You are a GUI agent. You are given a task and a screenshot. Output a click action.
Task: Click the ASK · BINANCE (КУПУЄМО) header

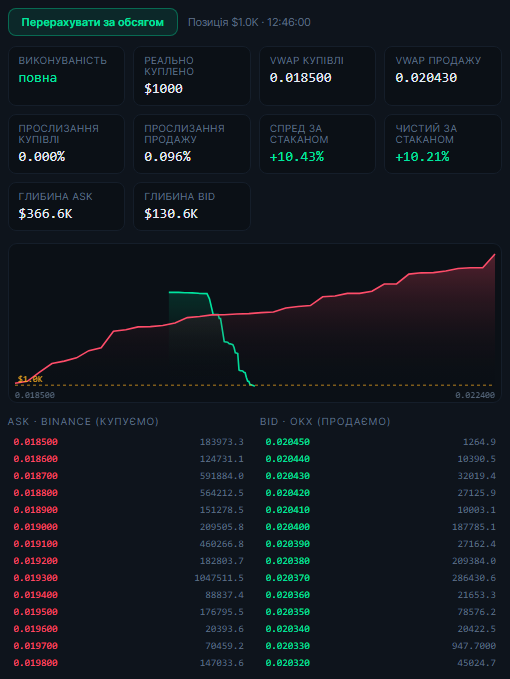click(83, 421)
